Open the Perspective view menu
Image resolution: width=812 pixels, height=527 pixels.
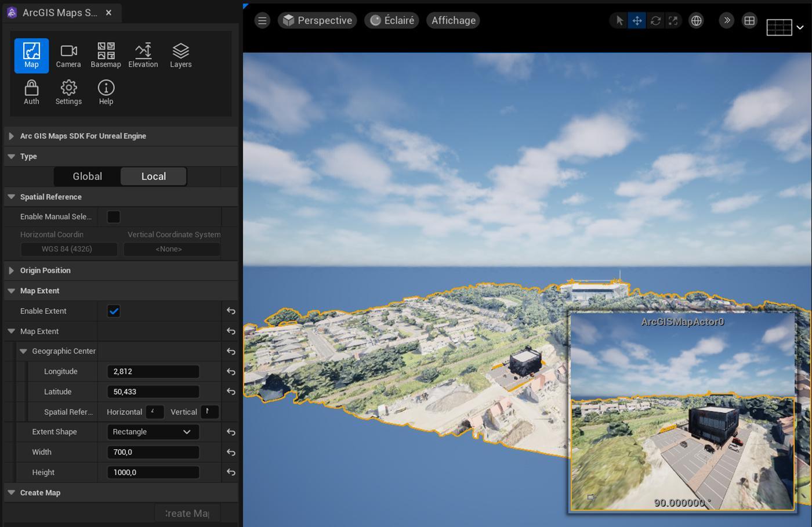[x=317, y=20]
